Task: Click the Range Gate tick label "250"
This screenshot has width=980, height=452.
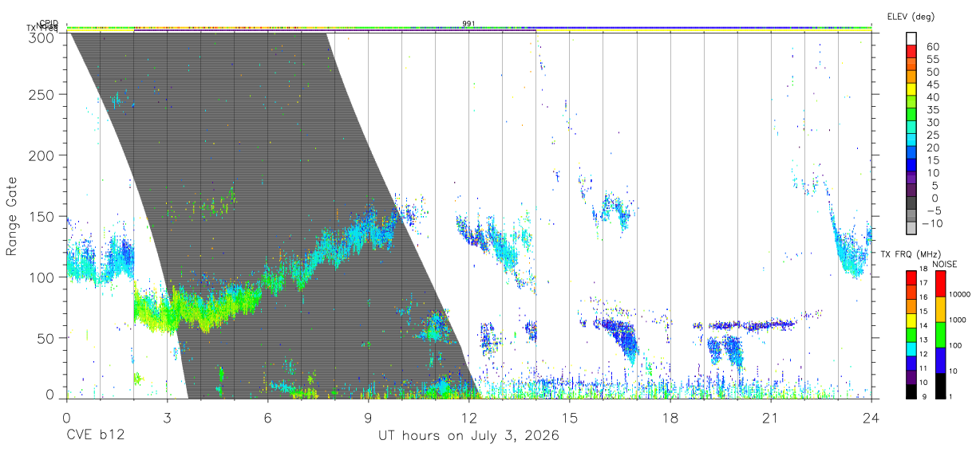Action: (41, 94)
